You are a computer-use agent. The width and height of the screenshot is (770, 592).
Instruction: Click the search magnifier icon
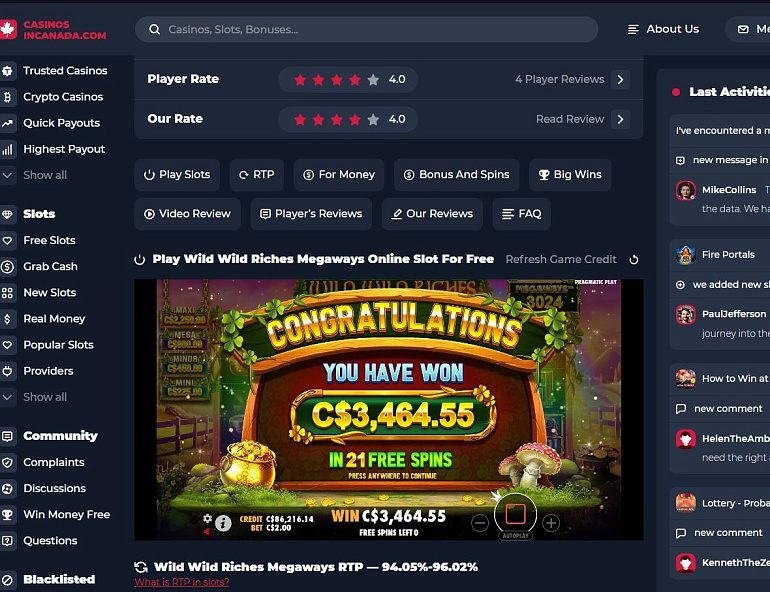(154, 29)
